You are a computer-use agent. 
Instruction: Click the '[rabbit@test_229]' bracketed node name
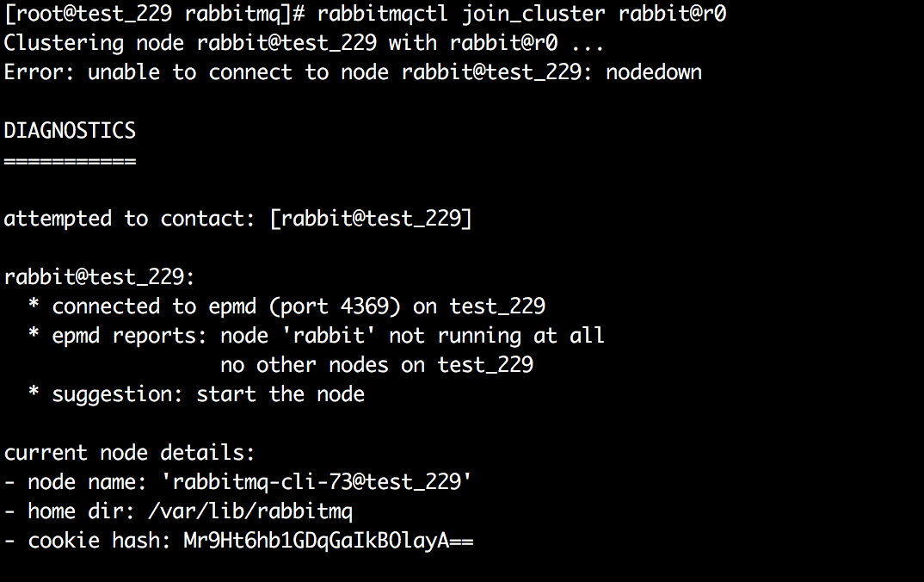[x=371, y=219]
